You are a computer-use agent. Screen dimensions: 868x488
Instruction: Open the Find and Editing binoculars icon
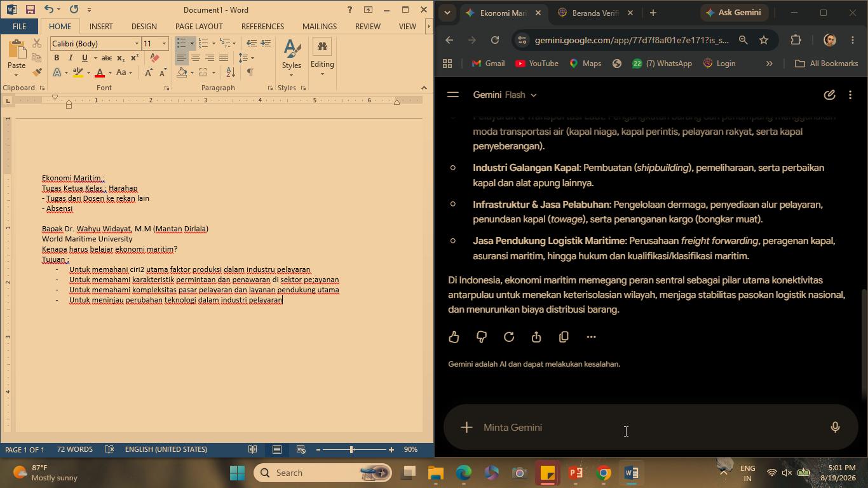coord(322,47)
